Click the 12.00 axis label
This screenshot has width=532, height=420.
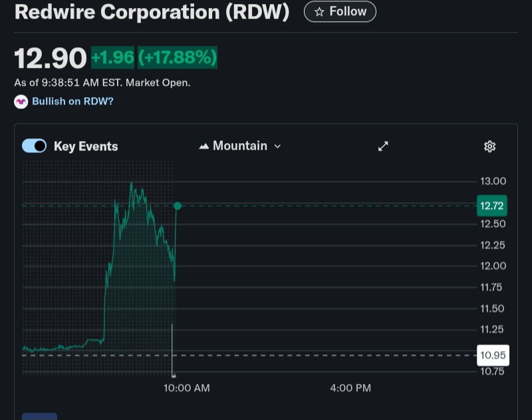(x=493, y=266)
